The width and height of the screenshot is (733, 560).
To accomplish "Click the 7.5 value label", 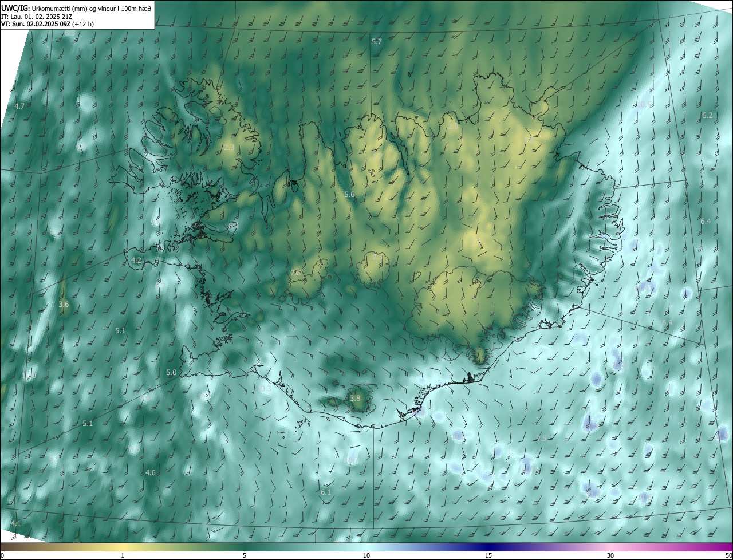I will 542,439.
